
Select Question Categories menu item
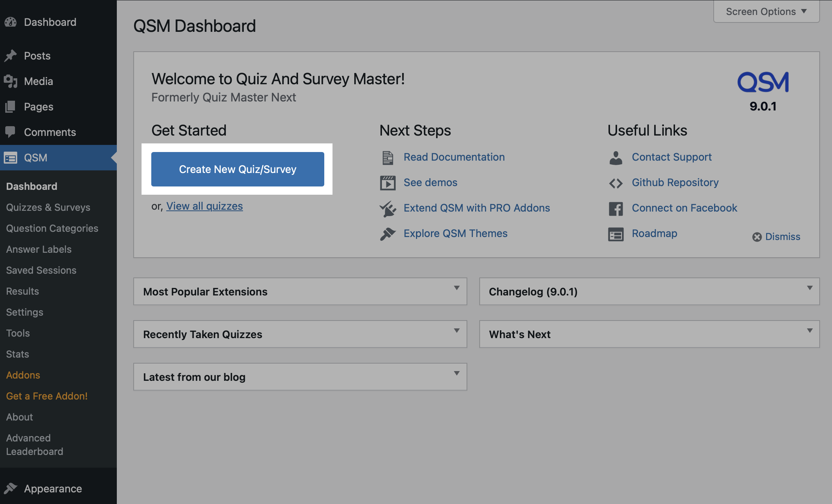tap(52, 228)
